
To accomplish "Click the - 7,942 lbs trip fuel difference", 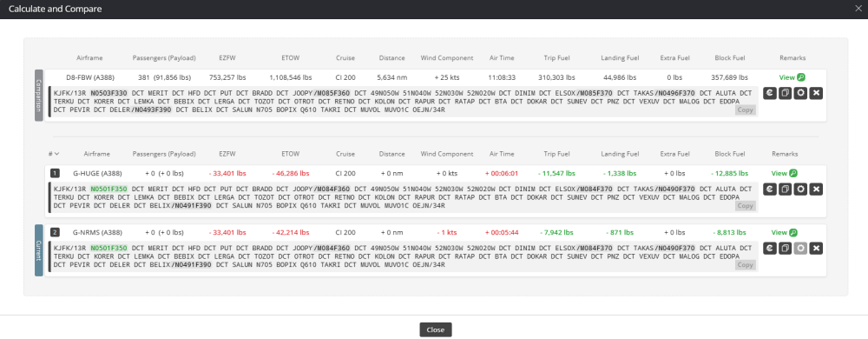I will tap(556, 233).
